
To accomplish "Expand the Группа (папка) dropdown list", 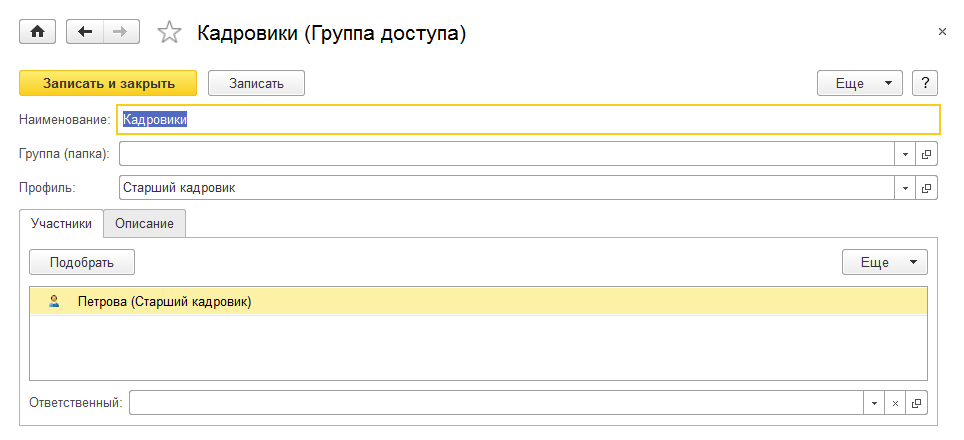I will [x=905, y=154].
